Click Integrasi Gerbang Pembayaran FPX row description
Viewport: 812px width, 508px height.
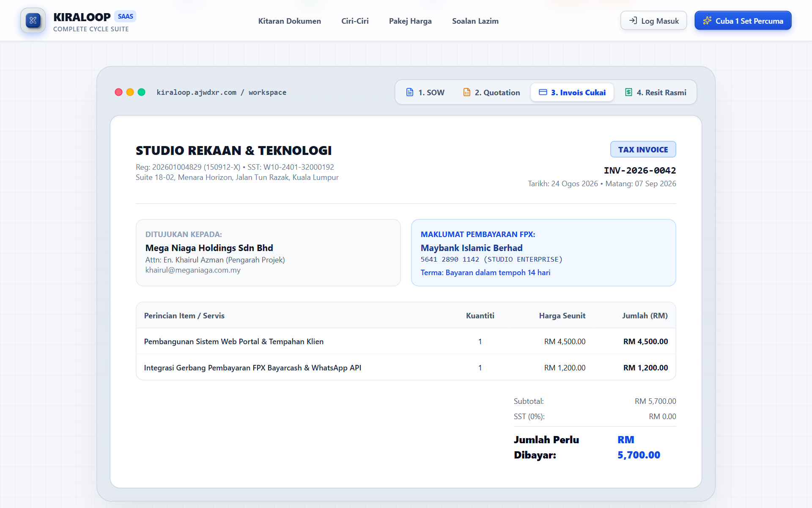[x=252, y=368]
